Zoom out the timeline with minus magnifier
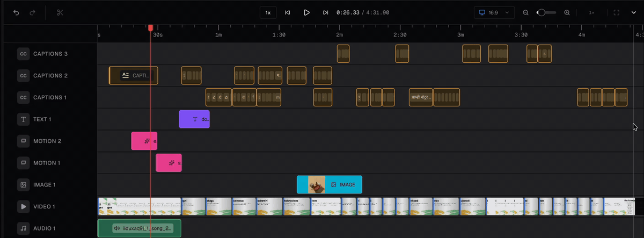The height and width of the screenshot is (238, 644). 526,12
